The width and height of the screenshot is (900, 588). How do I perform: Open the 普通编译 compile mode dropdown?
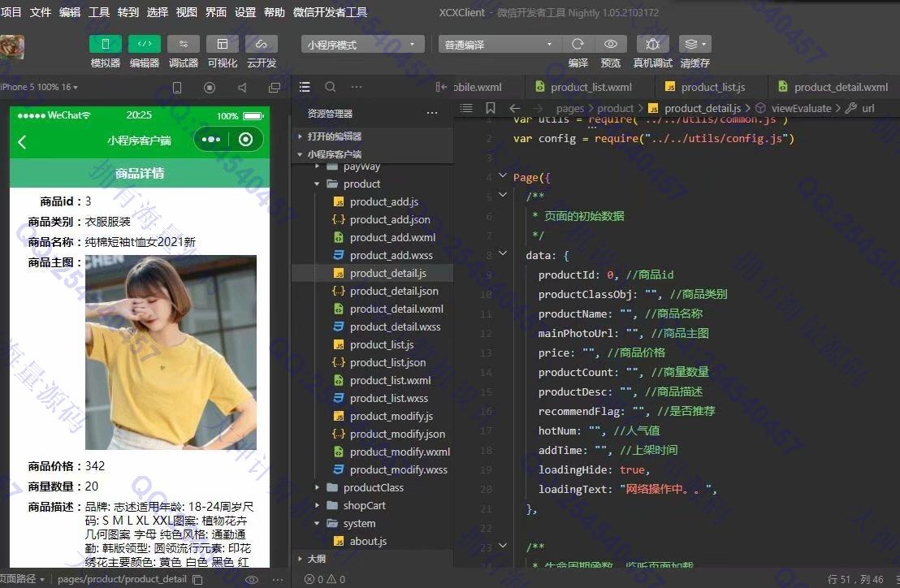[x=500, y=44]
